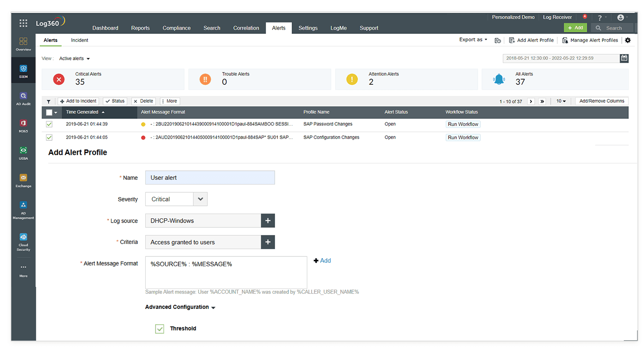Open the AD Management sidebar module

pos(23,210)
